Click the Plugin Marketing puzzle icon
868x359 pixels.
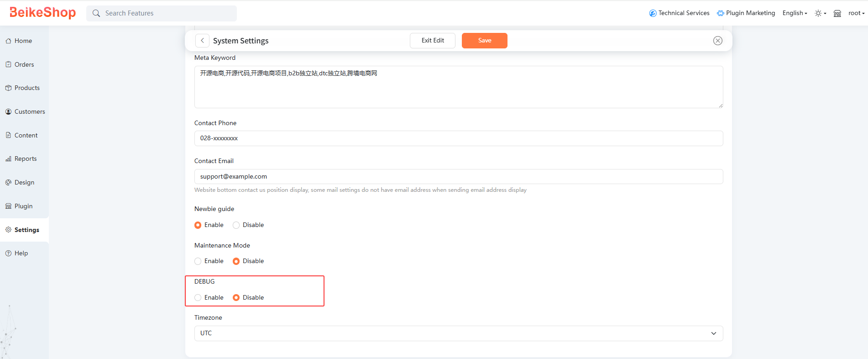coord(720,13)
